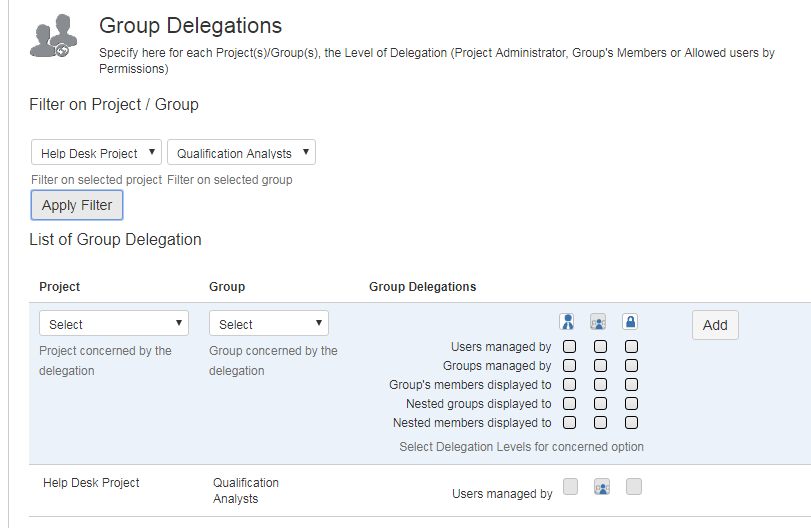Check Users managed by Project Administrator box
The height and width of the screenshot is (528, 811).
[x=569, y=347]
